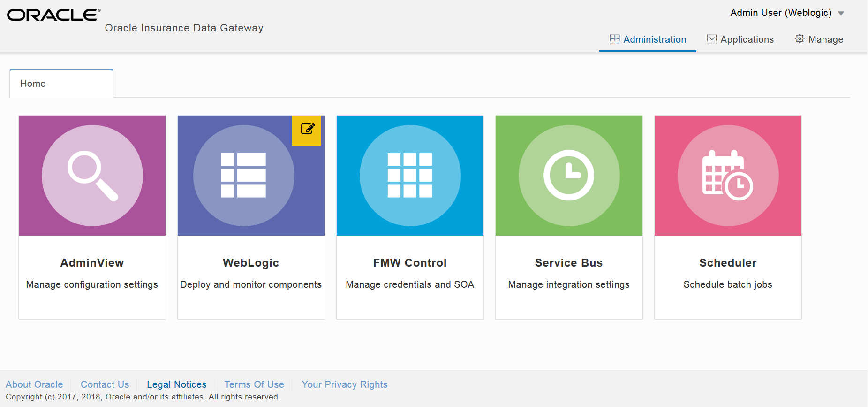Image resolution: width=868 pixels, height=407 pixels.
Task: Open the Terms Of Use link
Action: tap(254, 384)
